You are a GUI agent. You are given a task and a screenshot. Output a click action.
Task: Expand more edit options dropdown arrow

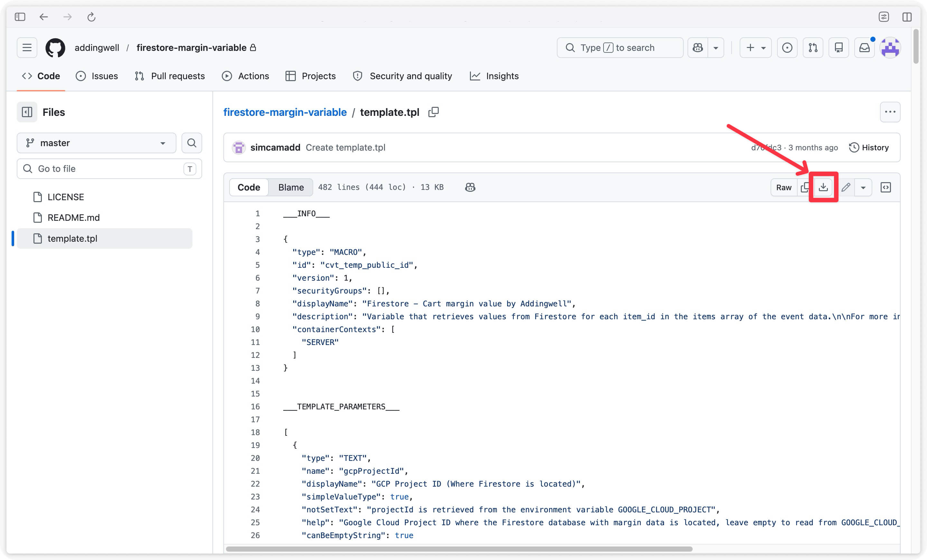(x=863, y=187)
